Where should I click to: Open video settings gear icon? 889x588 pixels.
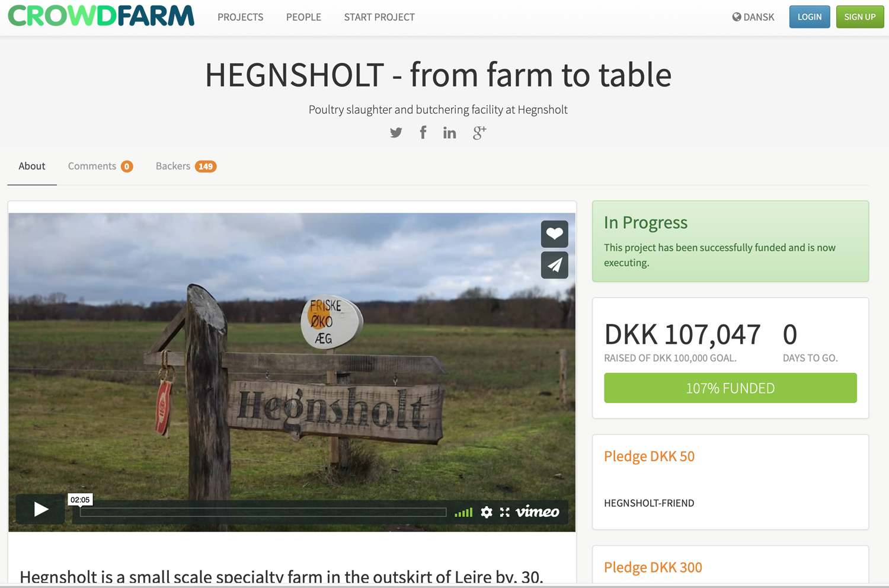click(487, 512)
